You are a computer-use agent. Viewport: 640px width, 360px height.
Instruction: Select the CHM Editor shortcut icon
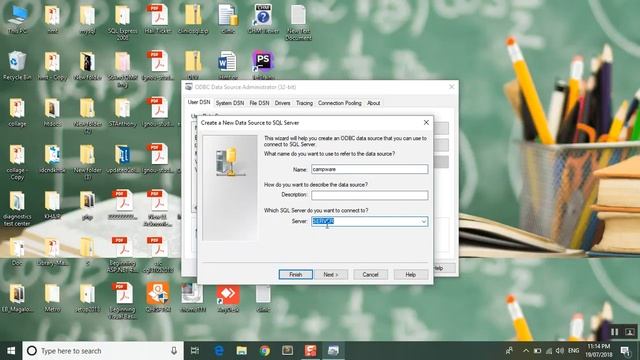[263, 19]
